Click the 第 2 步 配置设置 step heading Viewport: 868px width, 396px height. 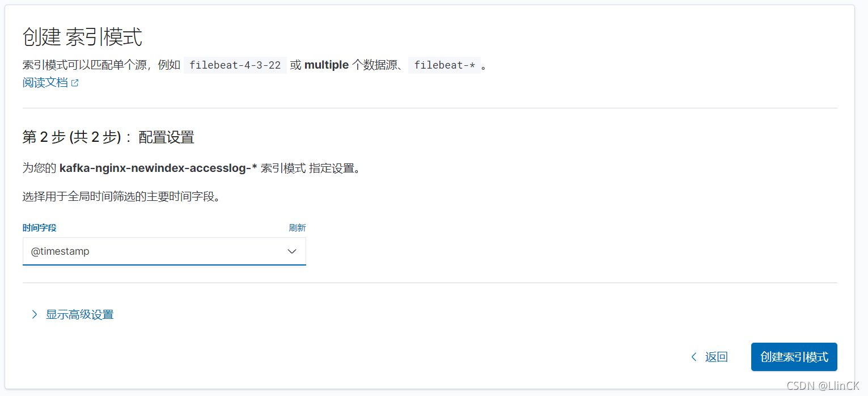coord(108,137)
